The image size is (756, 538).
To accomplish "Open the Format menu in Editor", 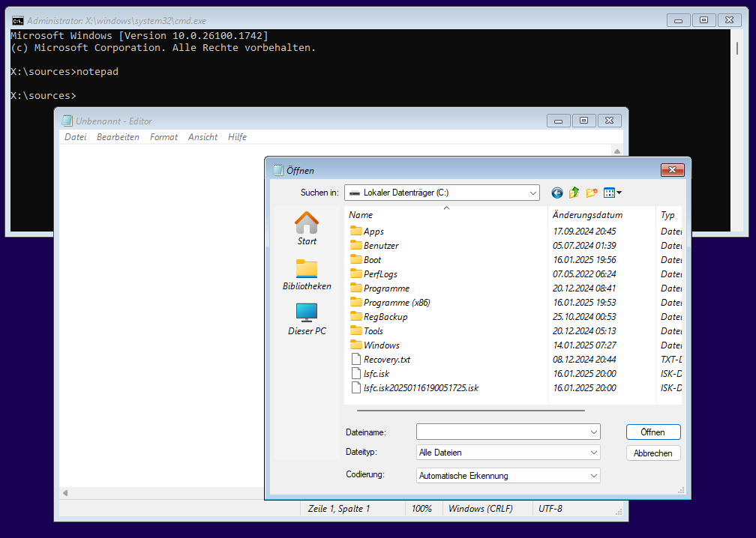I will [164, 137].
